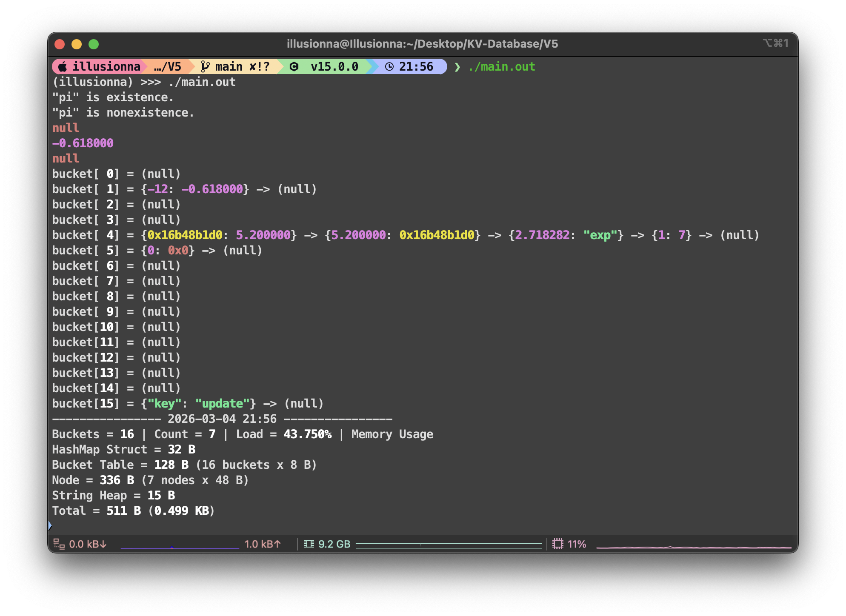Viewport: 846px width, 616px height.
Task: Click the HashMap Struct = 32 B line
Action: coord(123,450)
